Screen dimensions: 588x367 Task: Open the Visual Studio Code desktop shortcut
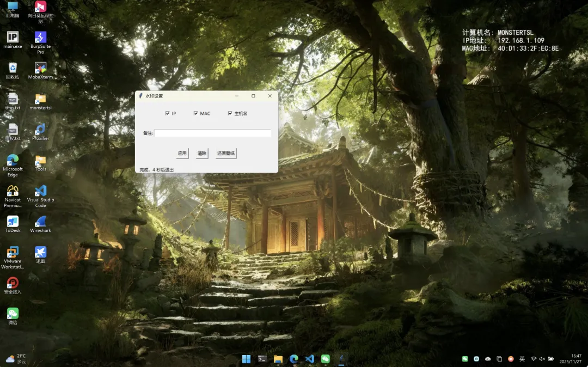point(40,197)
